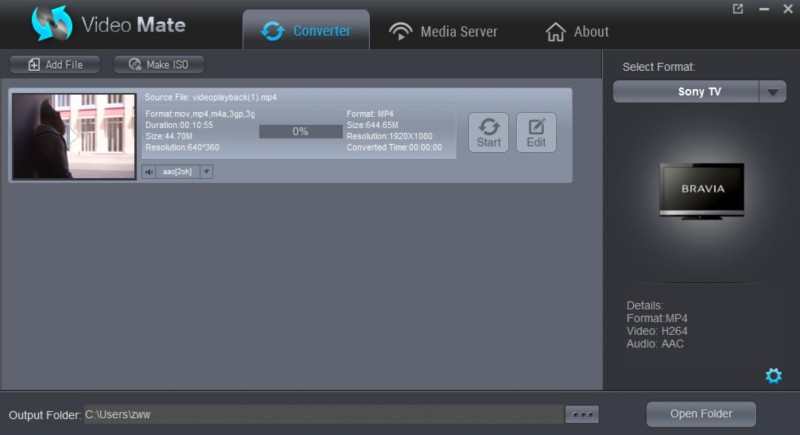Image resolution: width=800 pixels, height=435 pixels.
Task: Click the BRAVIA TV preview image
Action: click(702, 190)
